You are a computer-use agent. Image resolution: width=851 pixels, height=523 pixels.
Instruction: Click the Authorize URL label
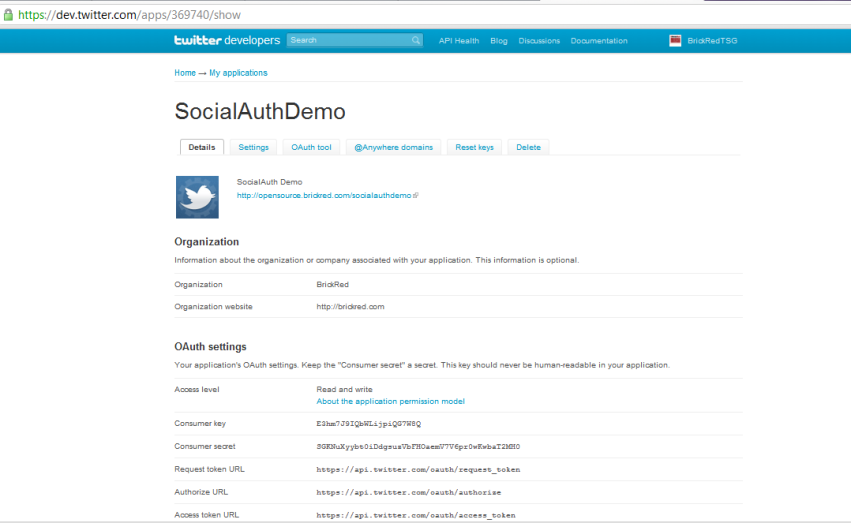[x=201, y=492]
